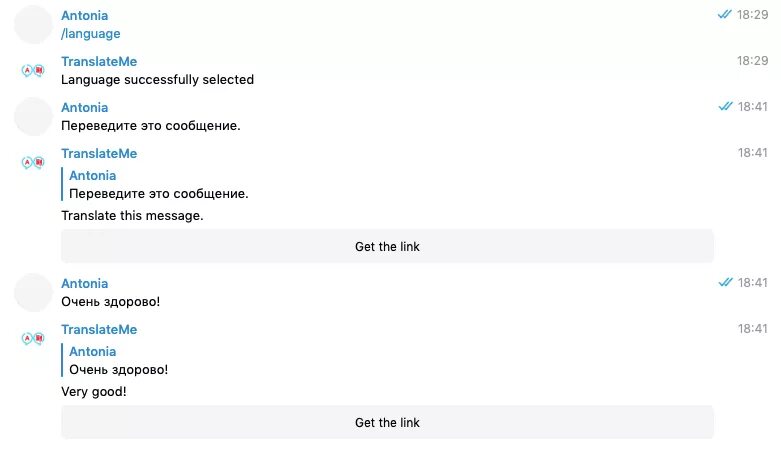This screenshot has height=459, width=781.
Task: Open the Antonia sender name above /language
Action: [85, 15]
